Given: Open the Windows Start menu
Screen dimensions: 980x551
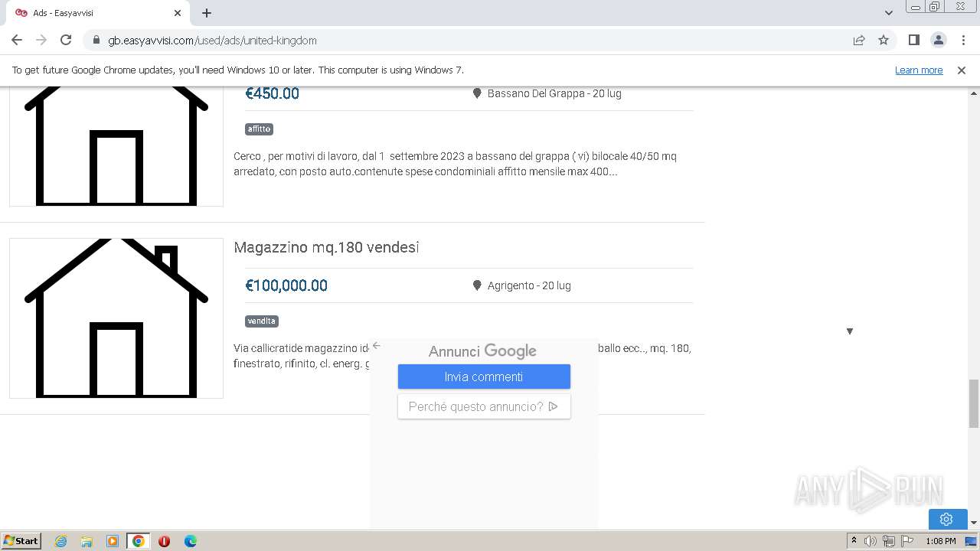Looking at the screenshot, I should [x=21, y=540].
